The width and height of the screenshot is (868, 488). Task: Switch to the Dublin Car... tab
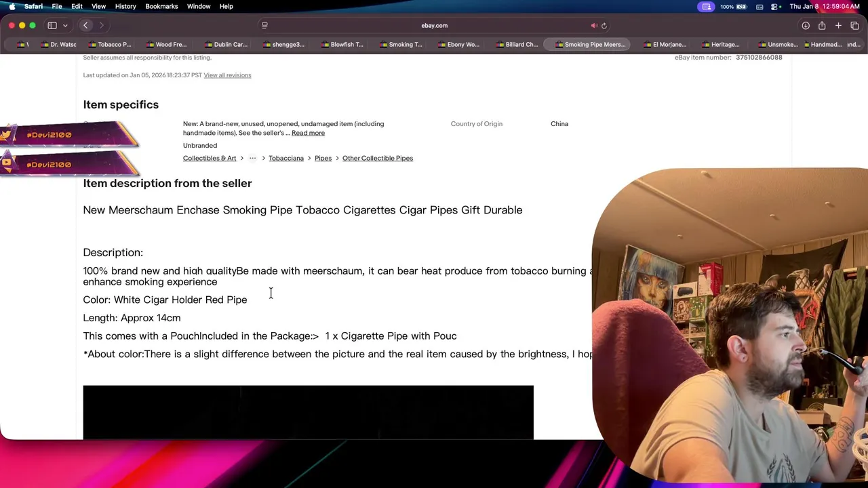225,45
